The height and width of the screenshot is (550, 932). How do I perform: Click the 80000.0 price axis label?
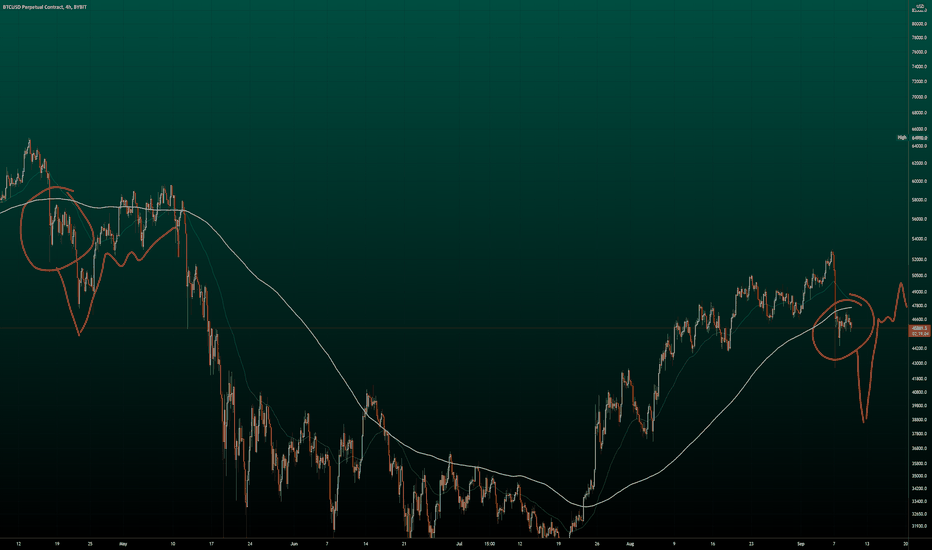coord(919,24)
